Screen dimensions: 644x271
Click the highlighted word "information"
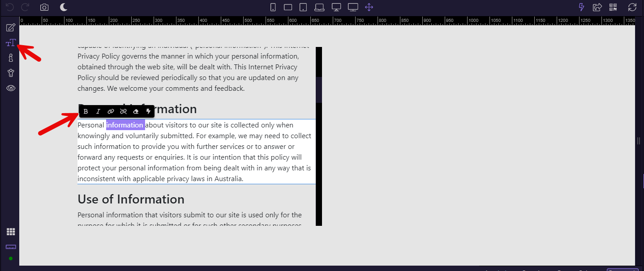125,125
